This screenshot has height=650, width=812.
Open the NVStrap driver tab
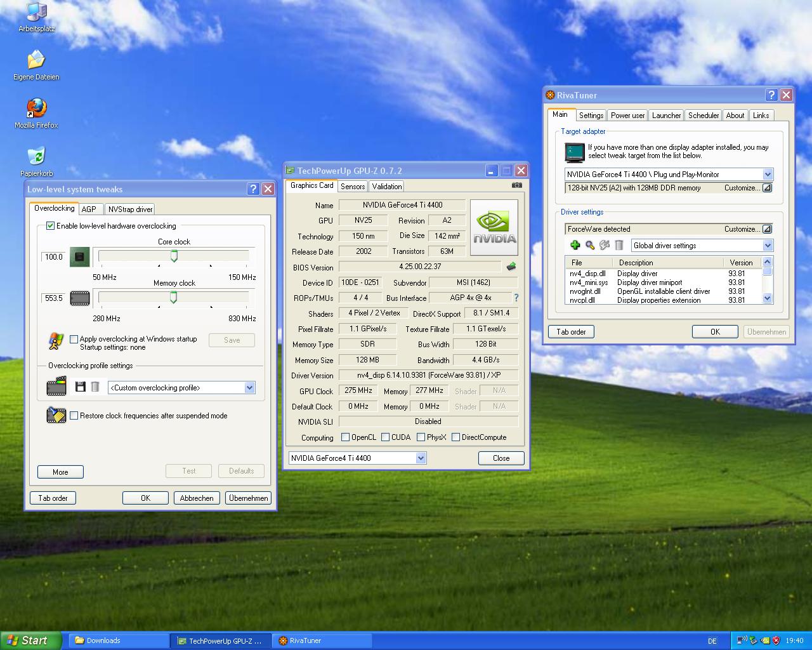[130, 209]
